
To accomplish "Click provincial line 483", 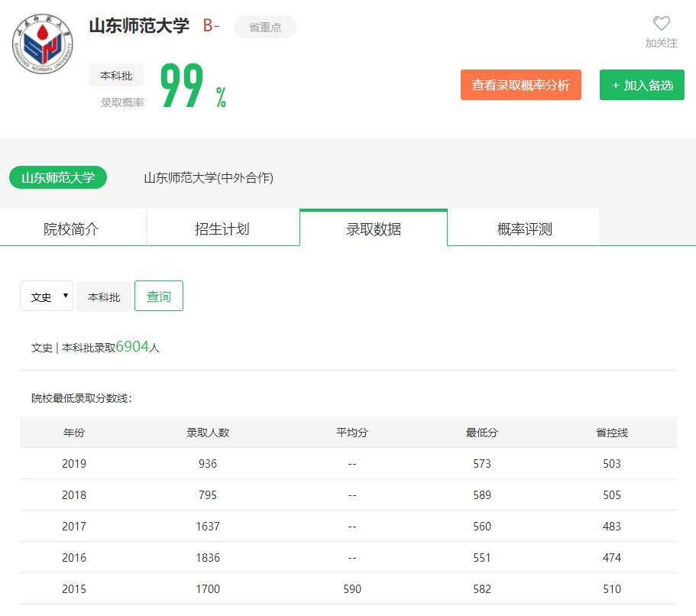I will coord(612,527).
